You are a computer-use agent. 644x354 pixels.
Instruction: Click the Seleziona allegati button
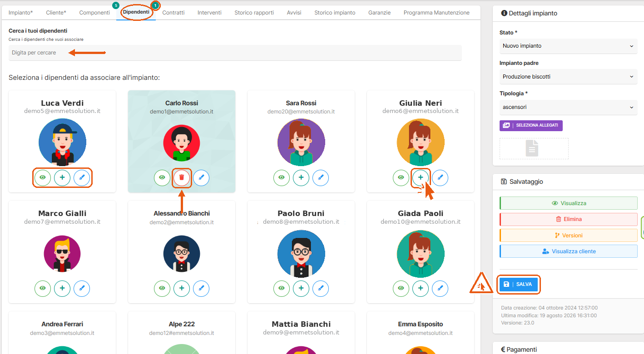click(531, 125)
